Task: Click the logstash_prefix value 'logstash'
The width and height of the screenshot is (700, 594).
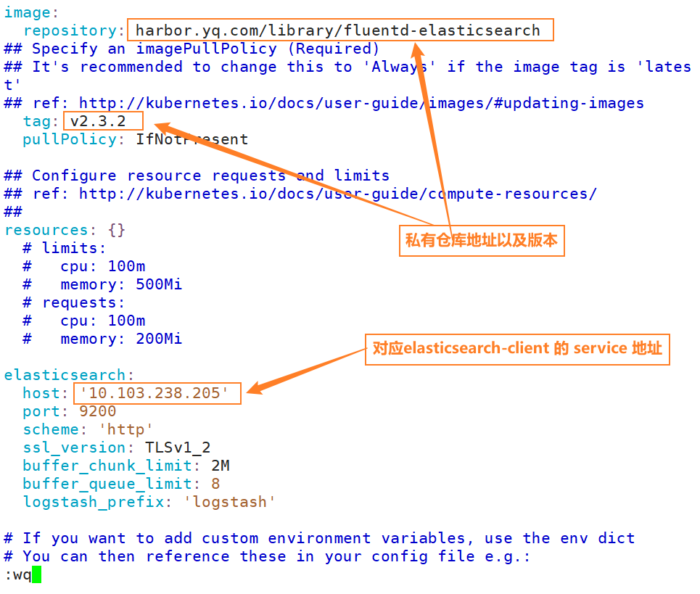Action: pos(229,502)
